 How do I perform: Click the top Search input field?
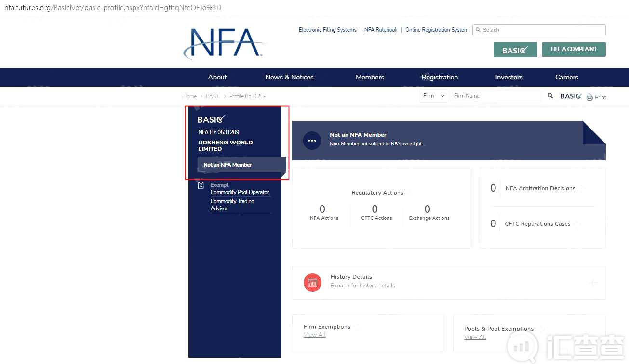pyautogui.click(x=539, y=30)
